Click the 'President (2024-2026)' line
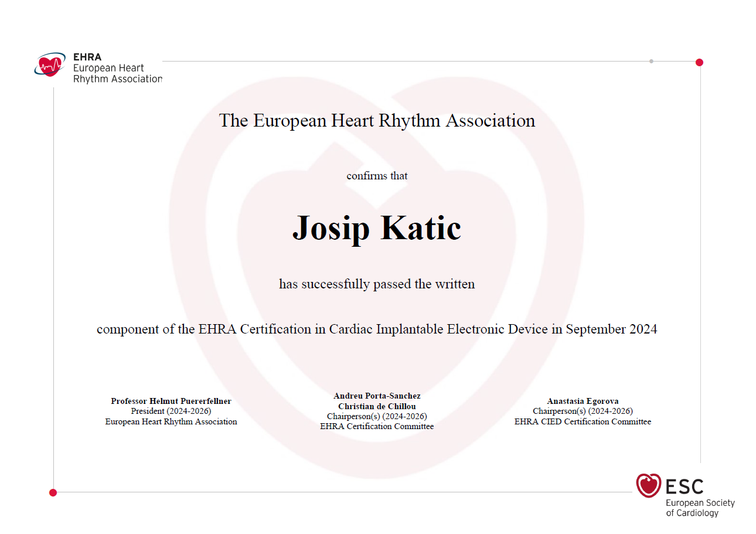Viewport: 756px width, 534px height. [171, 411]
